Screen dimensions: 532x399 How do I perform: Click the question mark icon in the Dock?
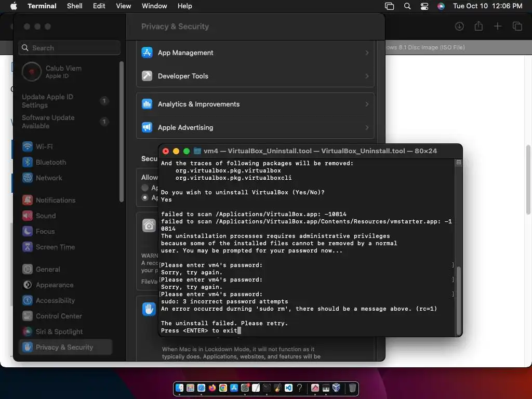coord(300,388)
